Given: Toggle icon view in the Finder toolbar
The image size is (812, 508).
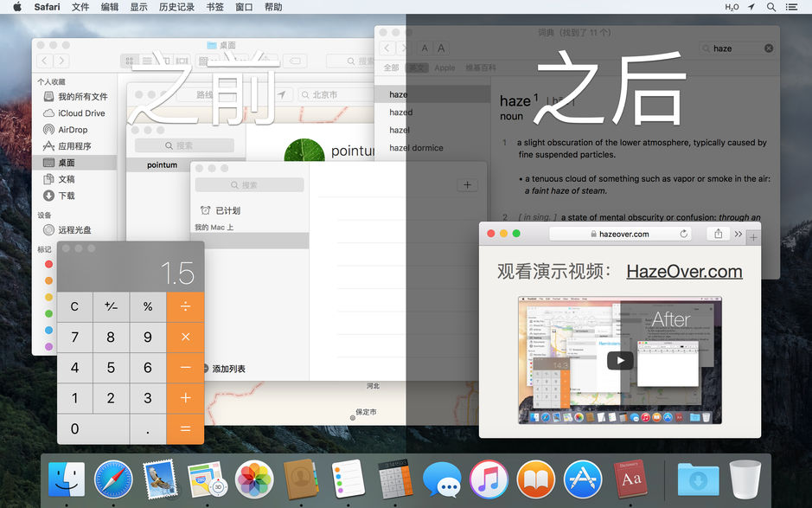Looking at the screenshot, I should click(x=130, y=59).
